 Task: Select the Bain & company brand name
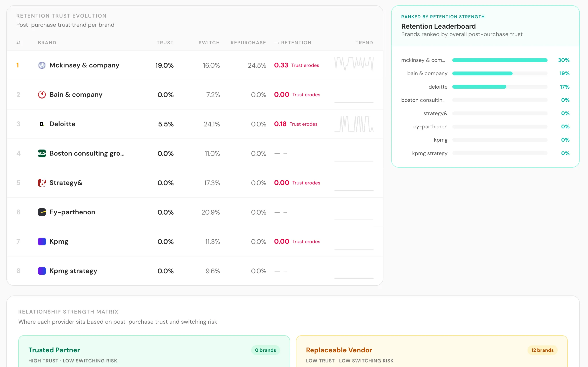pyautogui.click(x=76, y=95)
